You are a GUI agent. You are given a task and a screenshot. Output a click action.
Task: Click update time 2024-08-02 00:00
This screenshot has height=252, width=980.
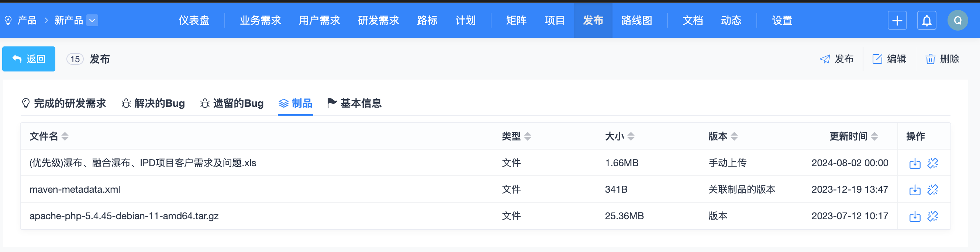(850, 163)
